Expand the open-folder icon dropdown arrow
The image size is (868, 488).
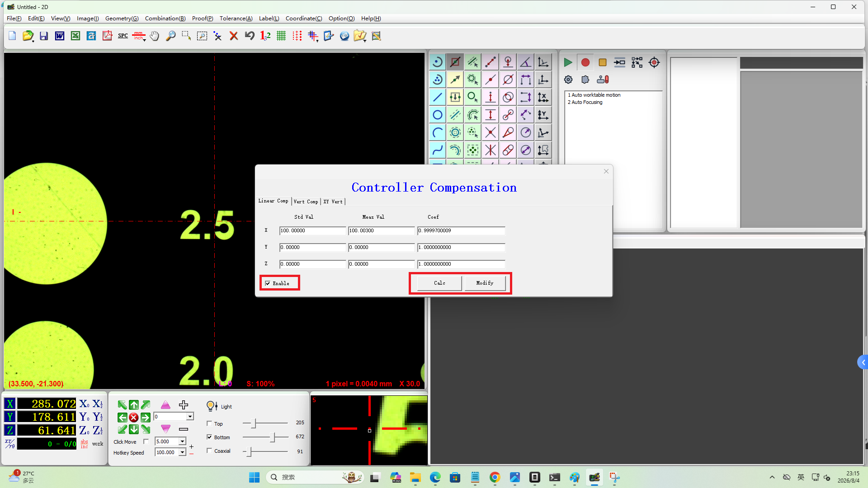[x=33, y=40]
